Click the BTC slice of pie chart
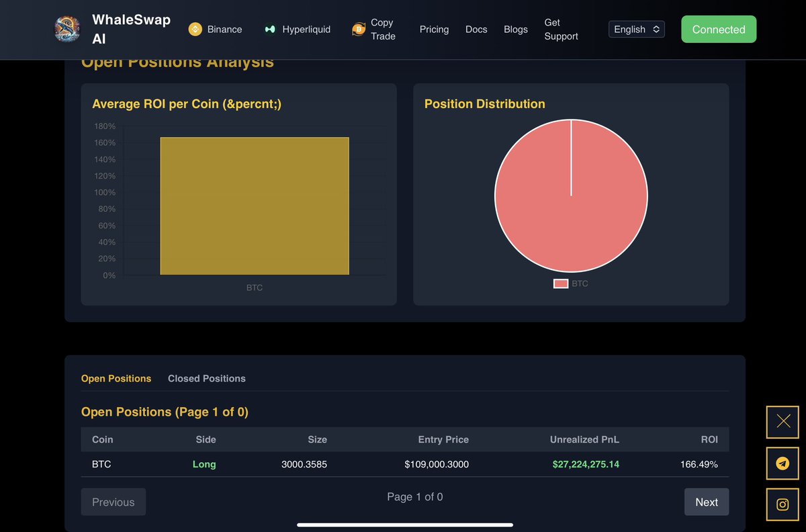 click(x=571, y=196)
